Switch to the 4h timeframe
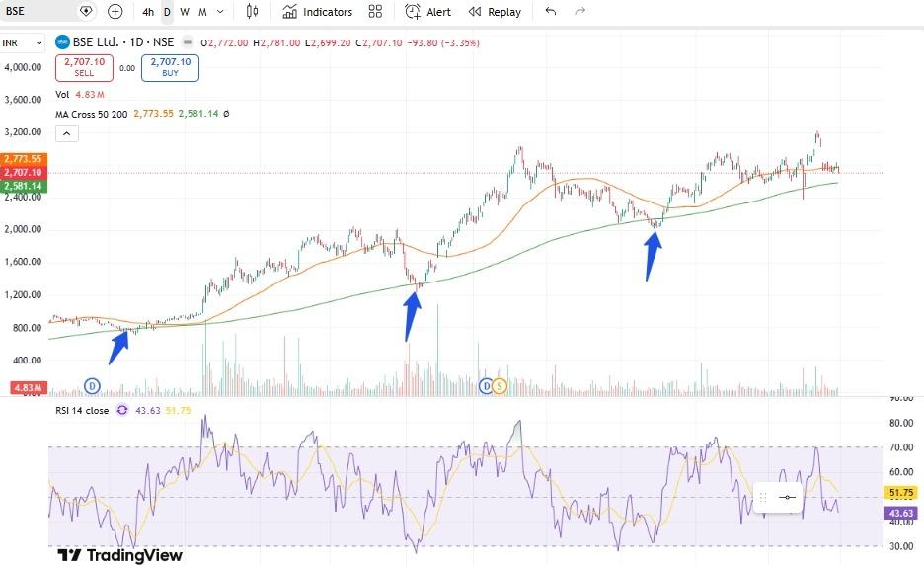 point(148,12)
